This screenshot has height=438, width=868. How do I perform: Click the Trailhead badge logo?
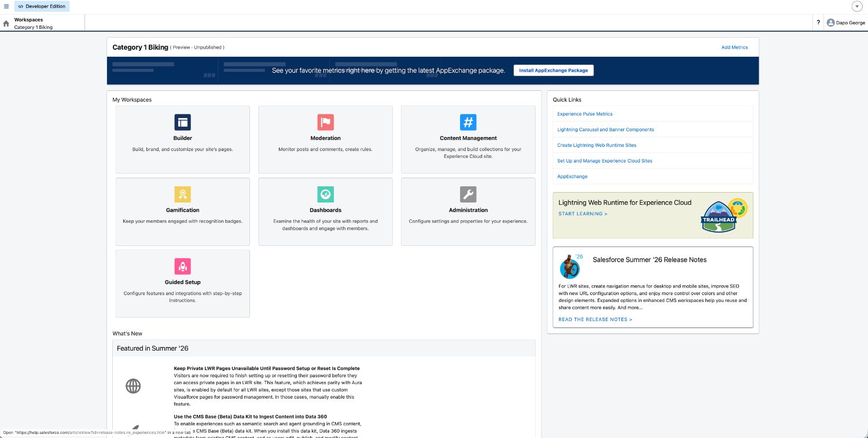[723, 215]
